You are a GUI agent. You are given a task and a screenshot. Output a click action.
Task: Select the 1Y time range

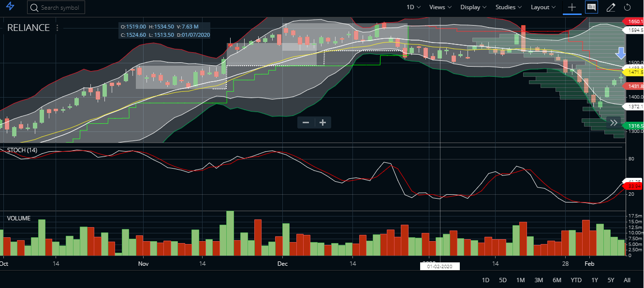[595, 280]
